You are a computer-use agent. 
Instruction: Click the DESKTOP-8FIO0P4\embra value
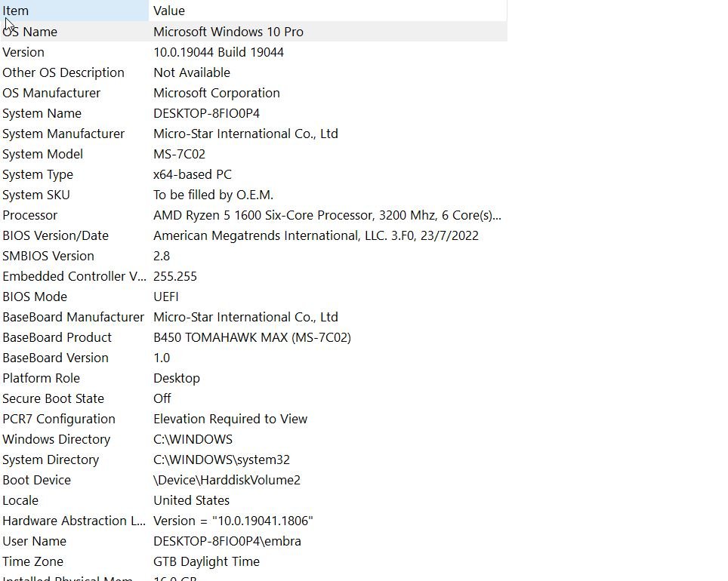227,542
